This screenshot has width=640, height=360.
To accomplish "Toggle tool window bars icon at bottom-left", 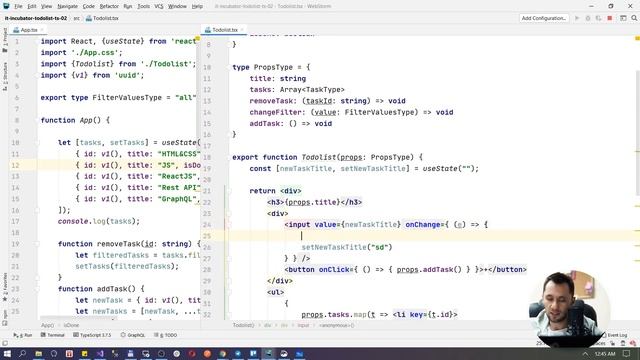I will tap(5, 343).
